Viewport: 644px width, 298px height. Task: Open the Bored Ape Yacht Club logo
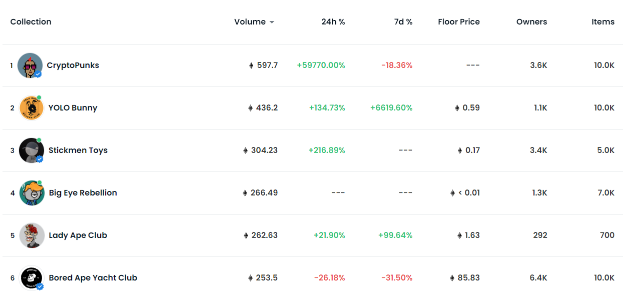32,278
